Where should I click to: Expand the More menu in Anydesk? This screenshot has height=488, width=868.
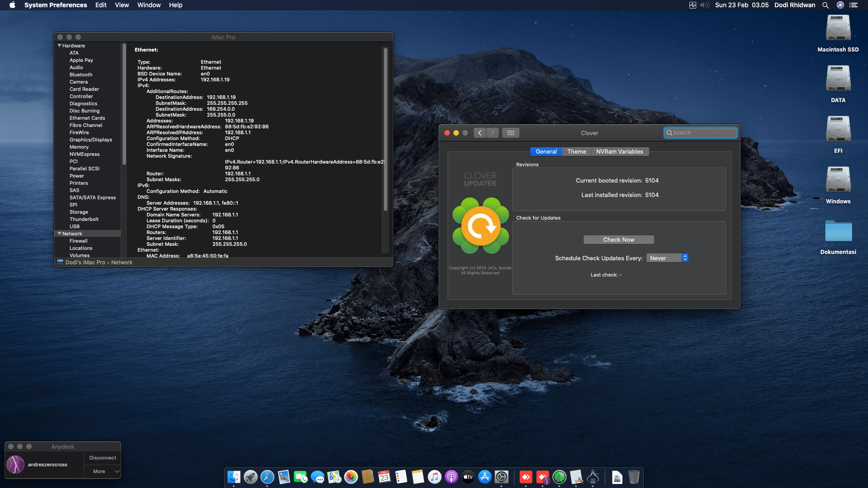[x=103, y=471]
